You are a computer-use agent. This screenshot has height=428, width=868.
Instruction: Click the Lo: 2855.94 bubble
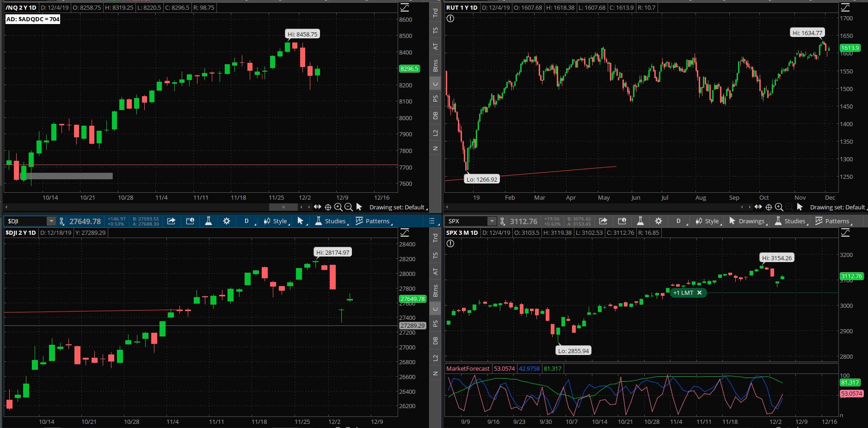pos(573,351)
